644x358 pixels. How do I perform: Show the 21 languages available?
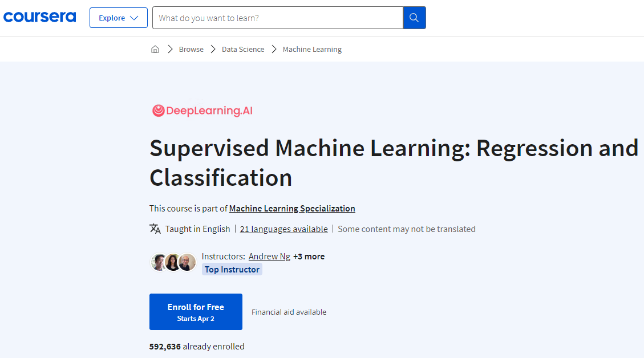pos(284,229)
